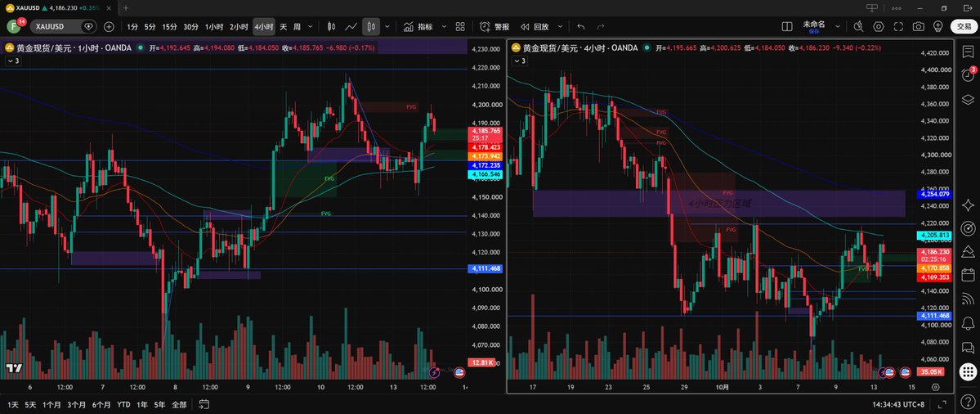Select the line chart style icon
The image size is (980, 414).
[x=351, y=27]
